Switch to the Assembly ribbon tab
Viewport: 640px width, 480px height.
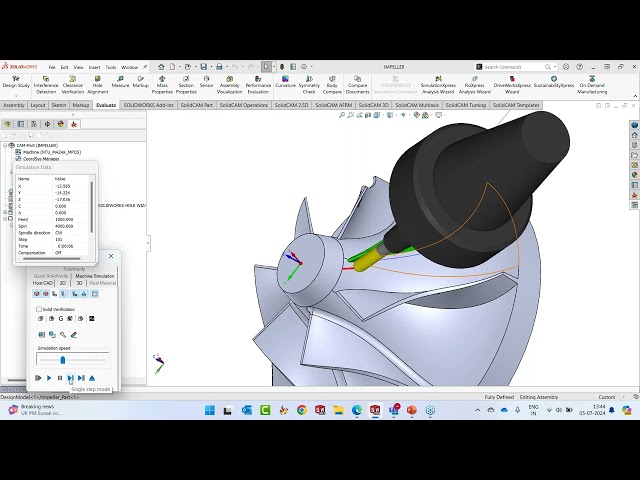[x=14, y=105]
